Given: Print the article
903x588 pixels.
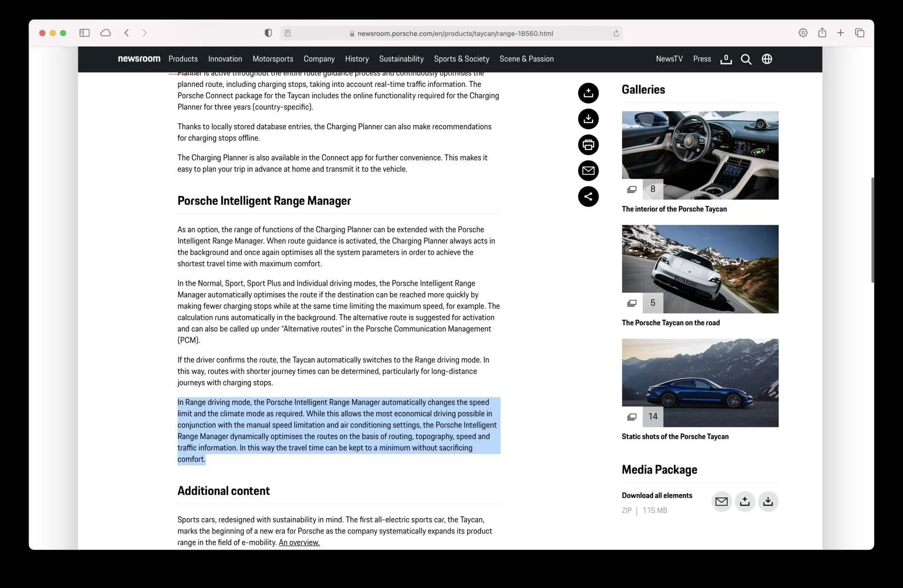Looking at the screenshot, I should point(588,145).
